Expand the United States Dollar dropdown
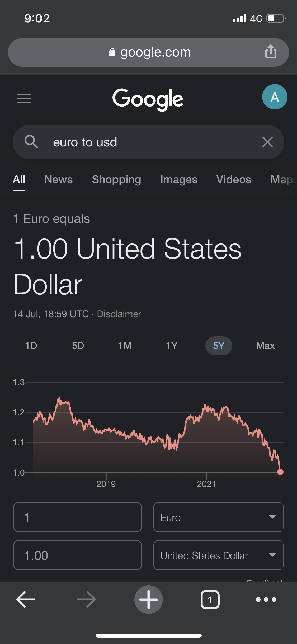 pos(218,555)
